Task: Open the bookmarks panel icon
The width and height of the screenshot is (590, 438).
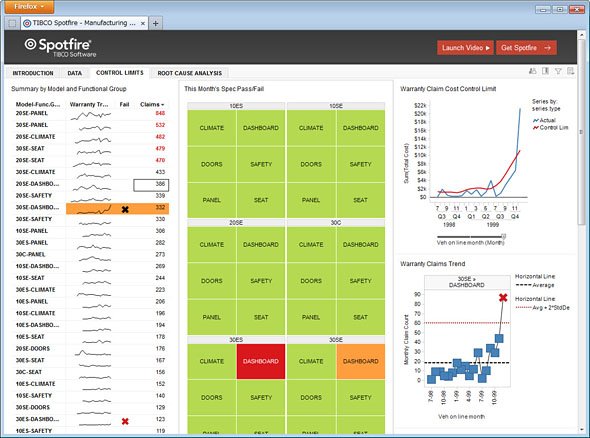Action: point(545,71)
